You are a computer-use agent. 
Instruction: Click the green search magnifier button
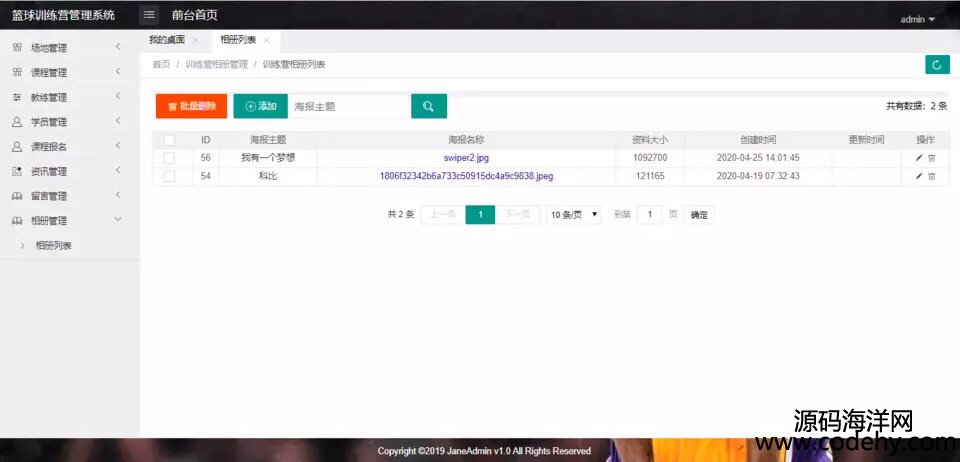tap(429, 106)
